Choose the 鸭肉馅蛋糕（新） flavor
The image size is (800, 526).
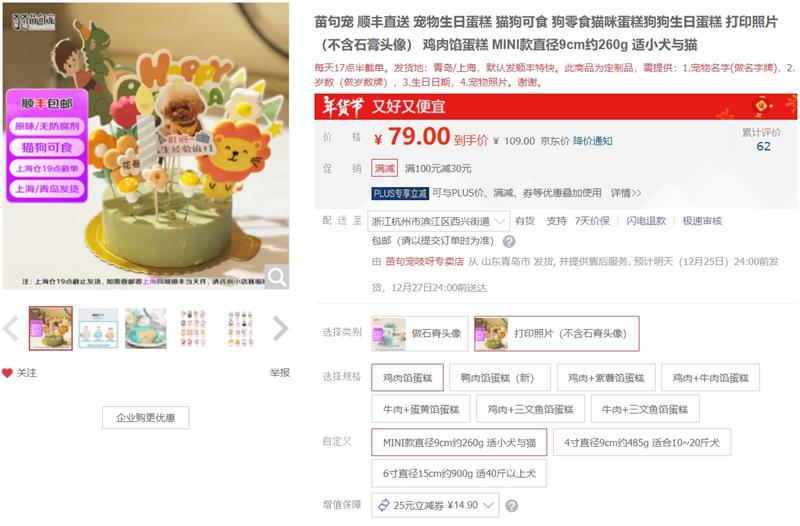coord(497,378)
